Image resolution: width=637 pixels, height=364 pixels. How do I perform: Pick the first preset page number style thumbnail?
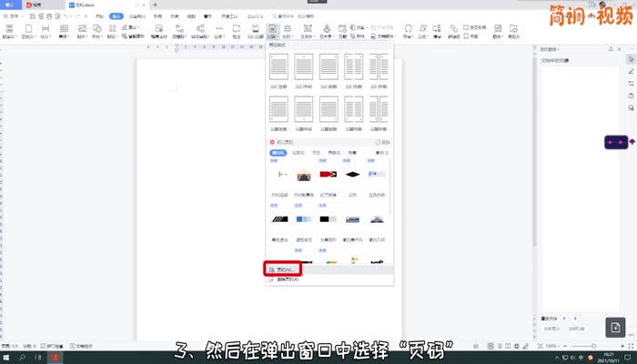279,66
